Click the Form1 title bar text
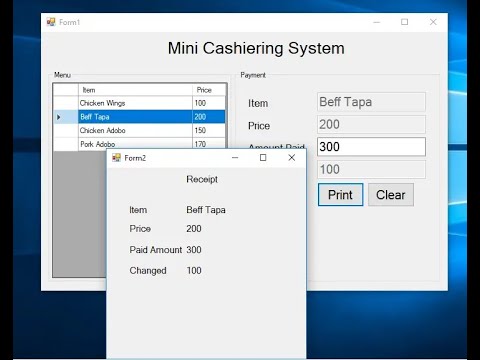 (70, 22)
